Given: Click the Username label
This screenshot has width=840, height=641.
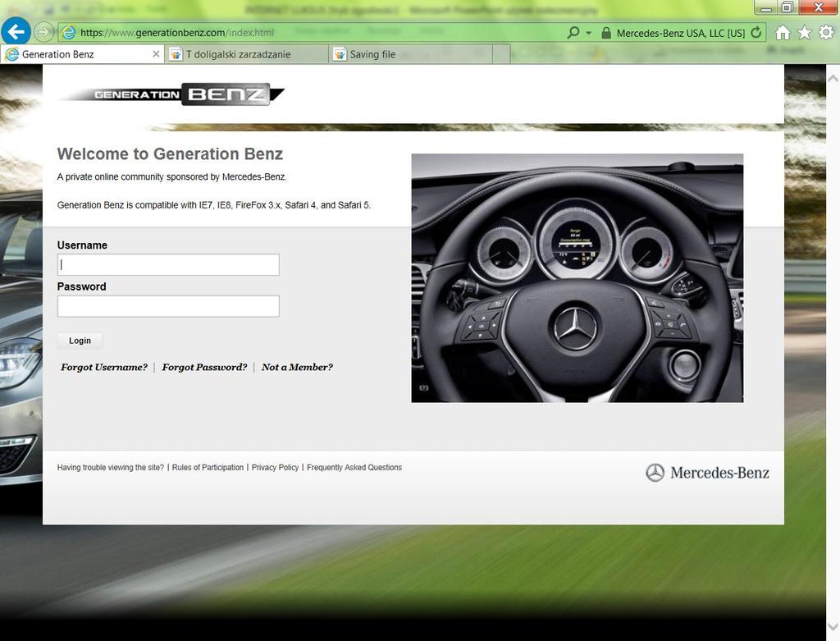Looking at the screenshot, I should [82, 245].
